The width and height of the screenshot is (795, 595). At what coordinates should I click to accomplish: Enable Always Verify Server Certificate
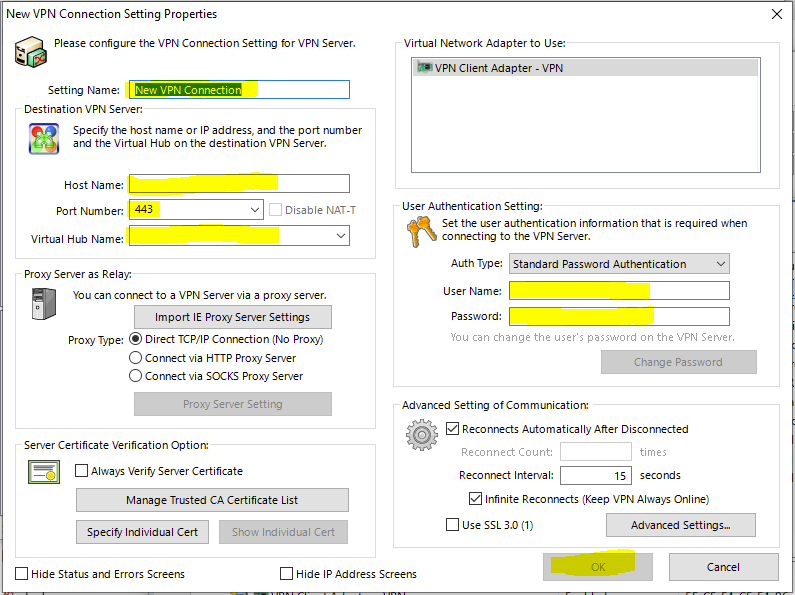[83, 471]
